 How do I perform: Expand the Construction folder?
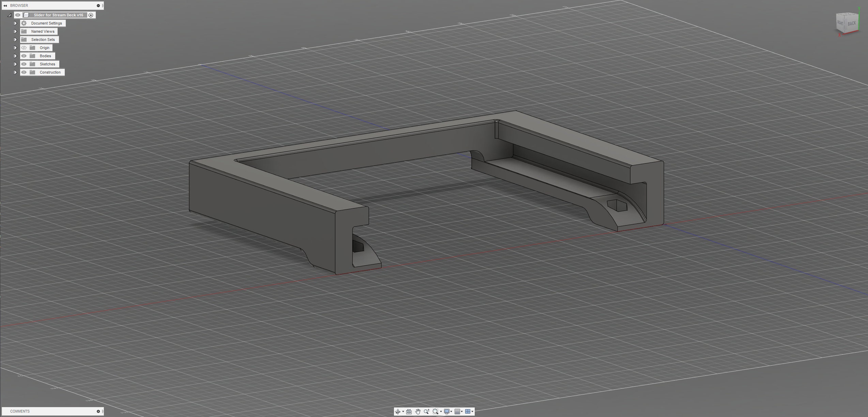pyautogui.click(x=15, y=72)
